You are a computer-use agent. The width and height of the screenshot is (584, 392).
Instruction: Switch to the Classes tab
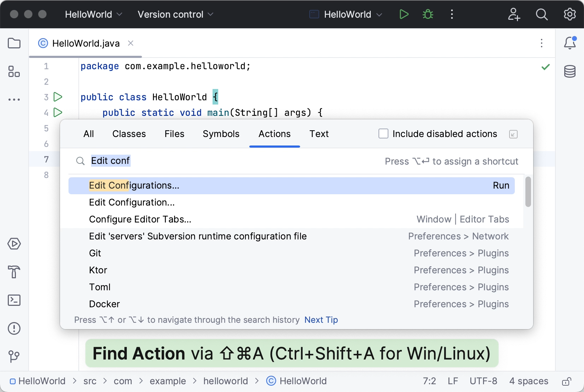pos(129,134)
